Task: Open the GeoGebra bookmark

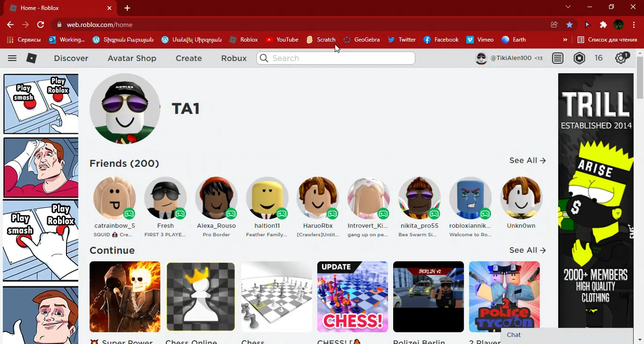Action: pos(361,40)
